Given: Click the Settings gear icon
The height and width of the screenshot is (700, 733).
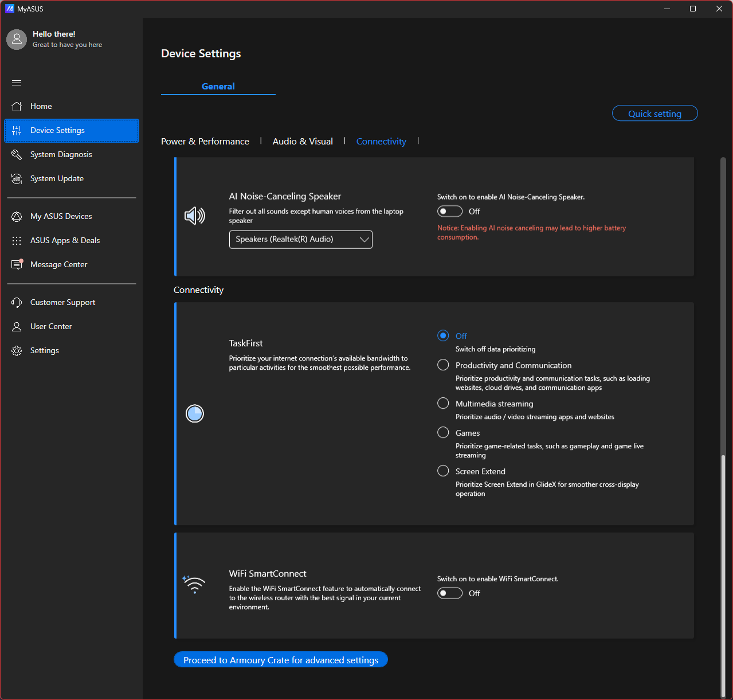Looking at the screenshot, I should click(x=17, y=350).
